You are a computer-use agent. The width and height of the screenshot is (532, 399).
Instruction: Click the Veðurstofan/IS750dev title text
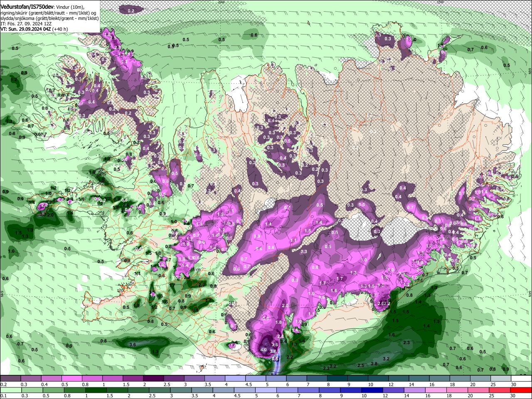pyautogui.click(x=27, y=7)
